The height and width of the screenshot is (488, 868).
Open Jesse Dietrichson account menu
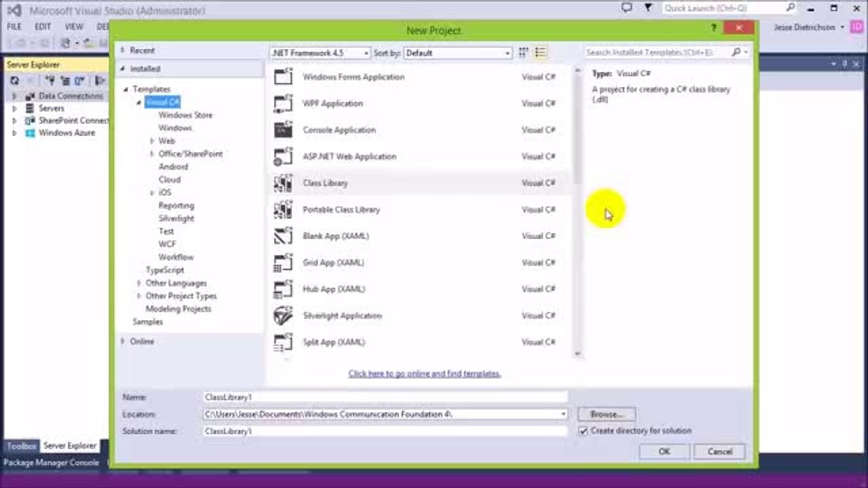810,27
